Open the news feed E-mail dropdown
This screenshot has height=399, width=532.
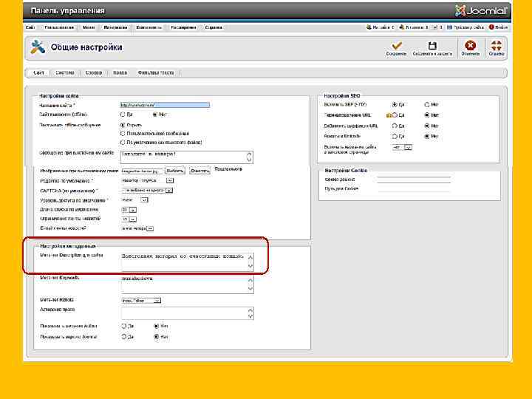point(137,228)
